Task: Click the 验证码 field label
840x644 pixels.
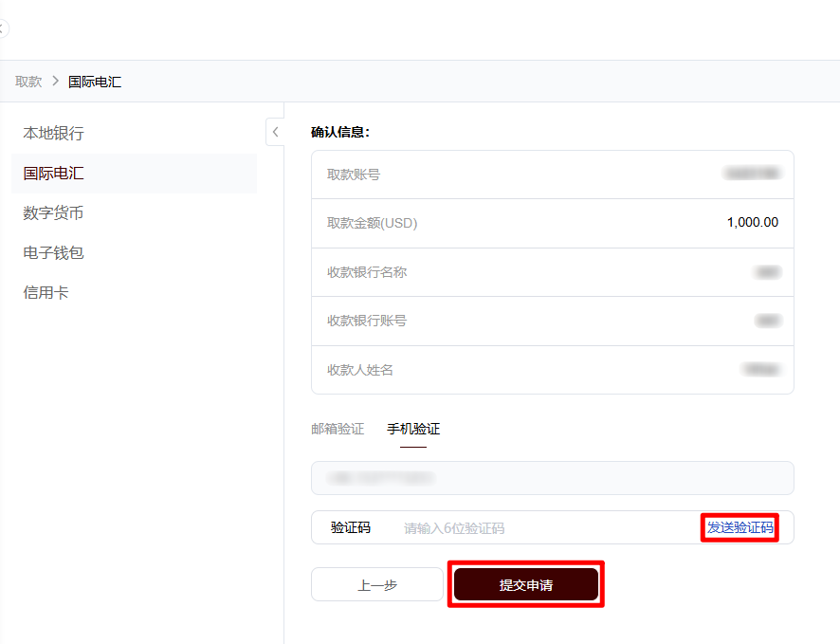Action: point(351,527)
